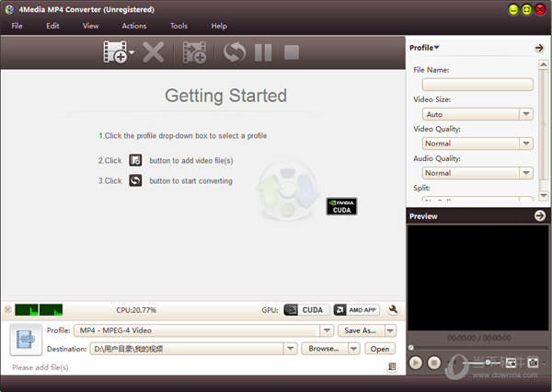Click the arrow icon in Profile panel header

539,48
